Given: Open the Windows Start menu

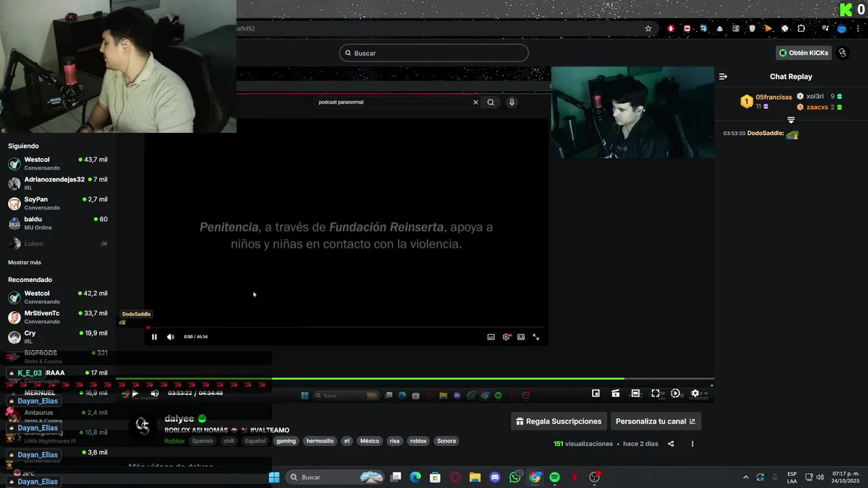Looking at the screenshot, I should tap(274, 477).
